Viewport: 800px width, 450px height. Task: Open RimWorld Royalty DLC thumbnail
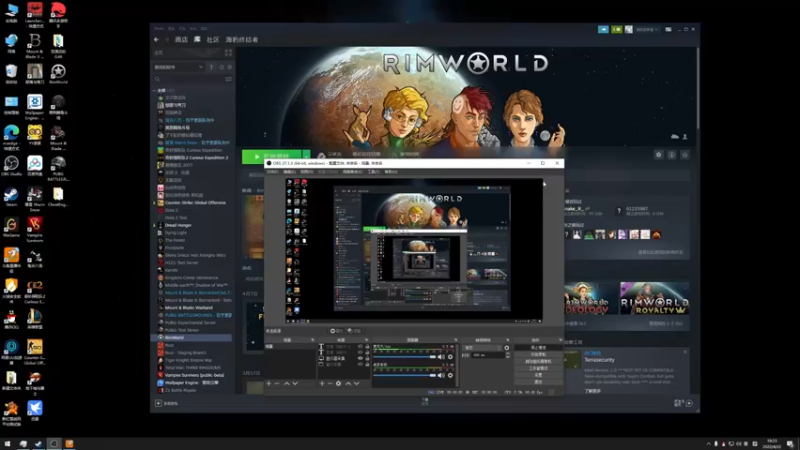(655, 298)
